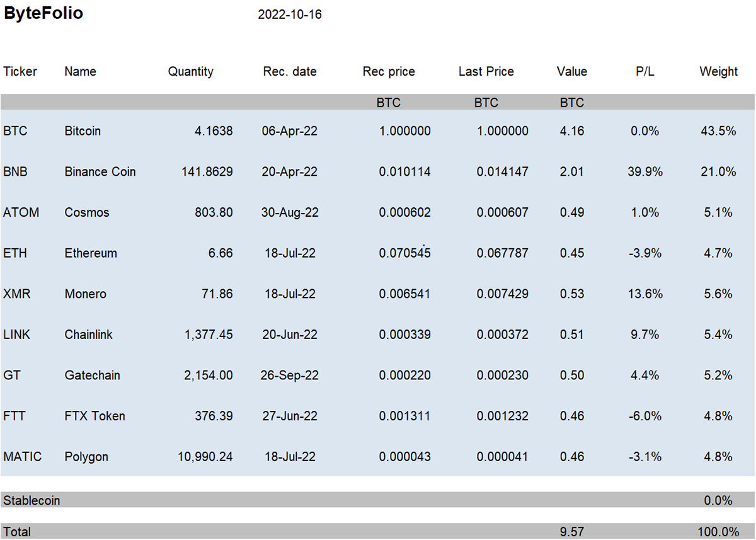The image size is (756, 540).
Task: Click the total value 9.57
Action: pos(572,532)
